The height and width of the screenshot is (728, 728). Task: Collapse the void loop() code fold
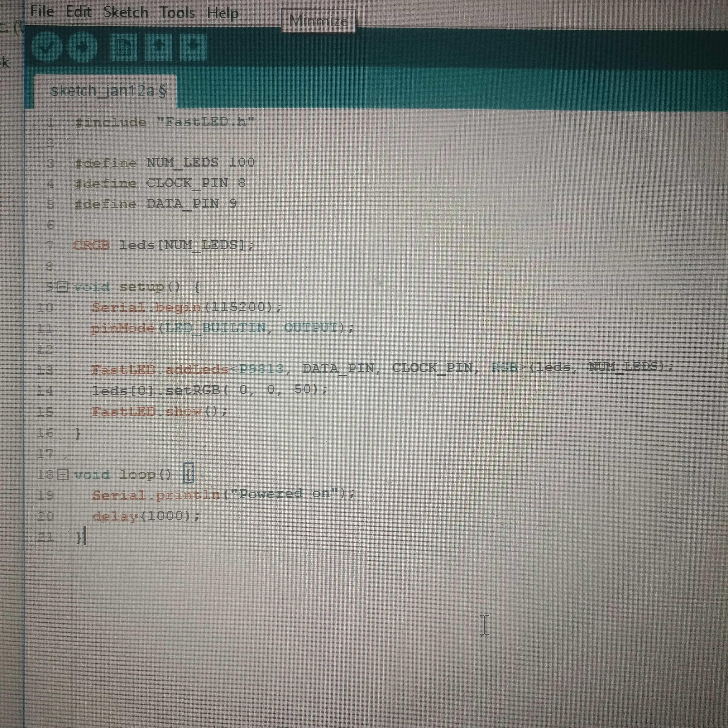point(63,474)
